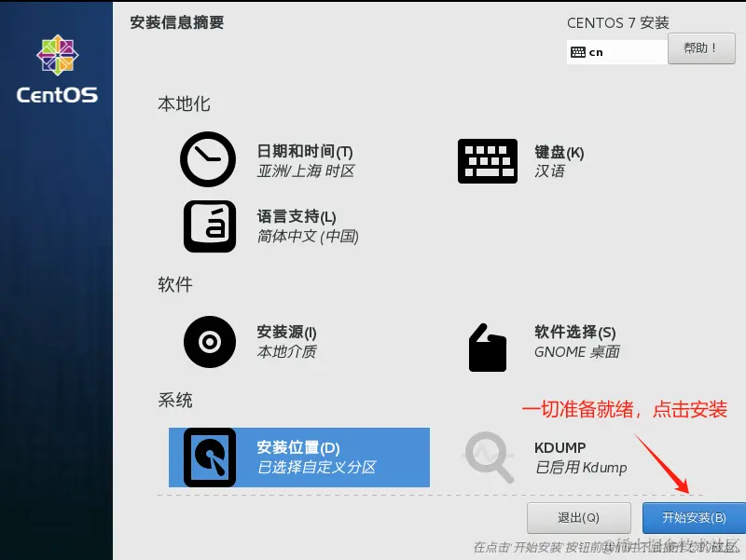Click the cn keyboard layout indicator field
The height and width of the screenshot is (560, 746).
pyautogui.click(x=617, y=52)
